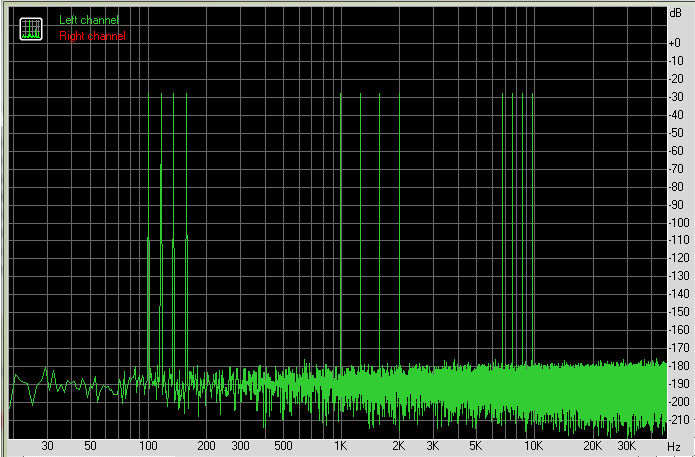Click the "30" Hz frequency label
Image resolution: width=695 pixels, height=457 pixels.
pos(47,446)
